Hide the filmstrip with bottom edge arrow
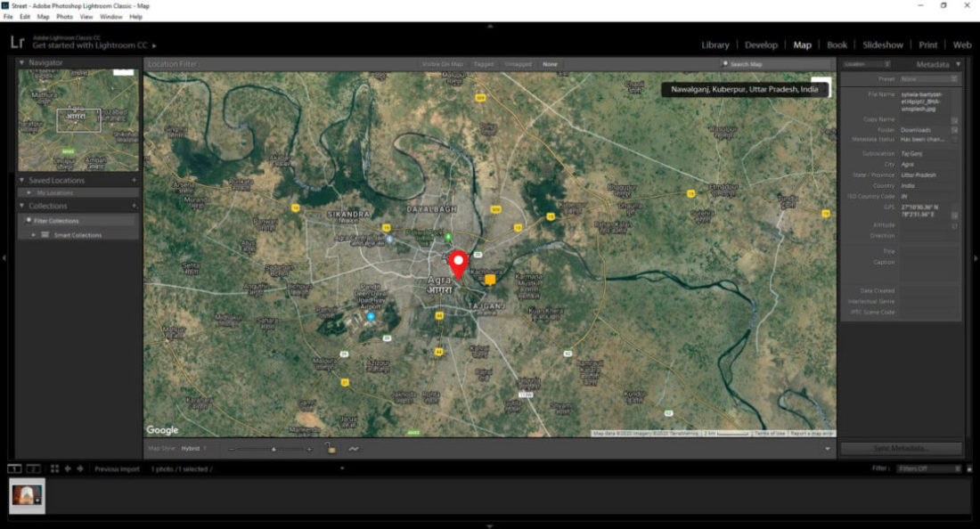Viewport: 980px width, 529px height. pos(490,525)
